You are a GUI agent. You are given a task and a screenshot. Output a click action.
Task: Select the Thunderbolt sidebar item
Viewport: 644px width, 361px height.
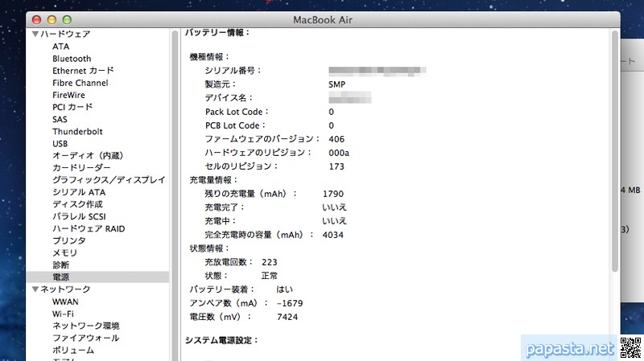point(77,132)
